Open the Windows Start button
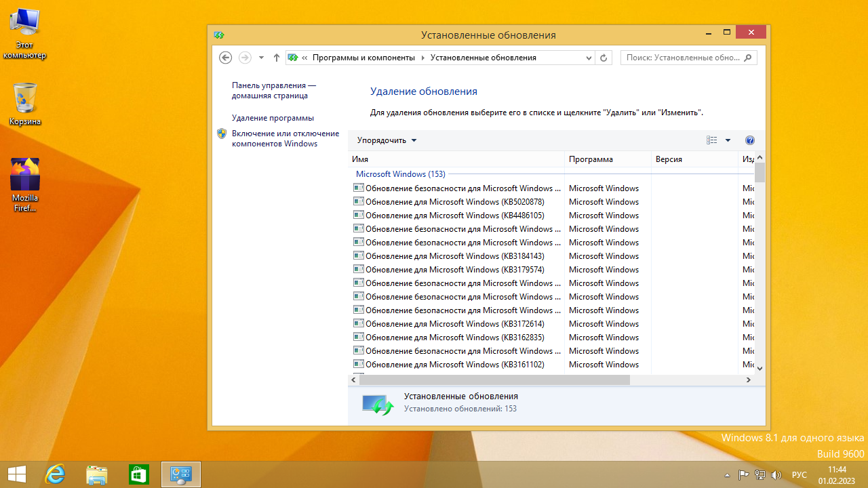The width and height of the screenshot is (868, 488). coord(17,474)
